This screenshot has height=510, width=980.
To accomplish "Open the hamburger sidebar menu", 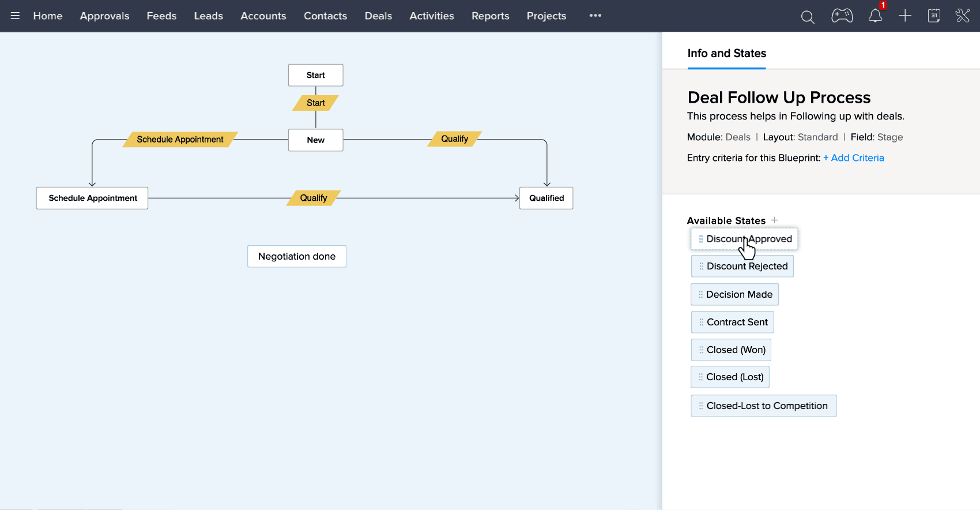I will click(15, 16).
